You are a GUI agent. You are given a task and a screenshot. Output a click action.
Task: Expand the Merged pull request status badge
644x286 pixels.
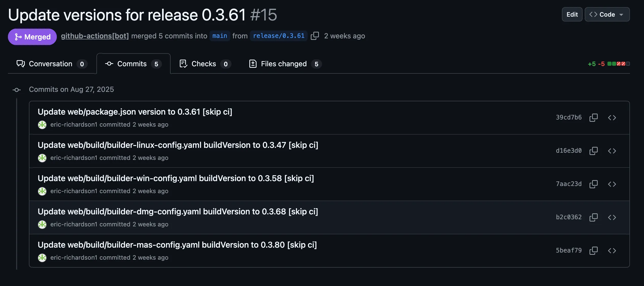(x=32, y=37)
